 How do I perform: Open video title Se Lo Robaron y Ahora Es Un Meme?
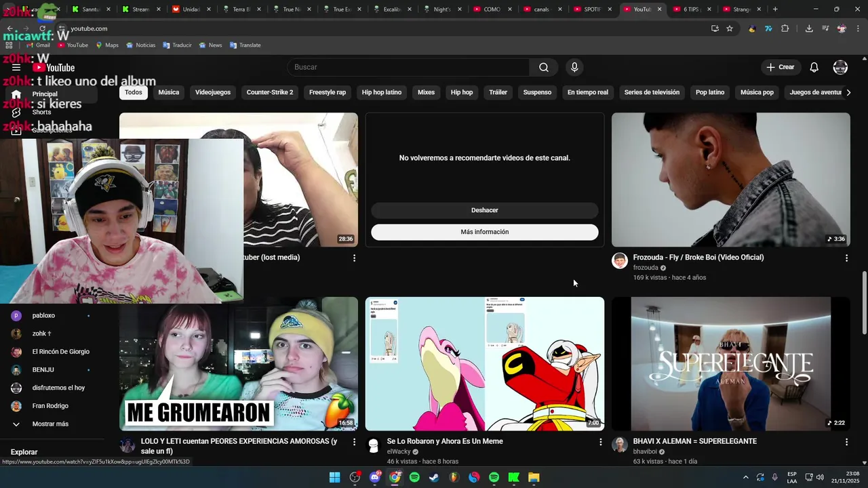point(445,441)
